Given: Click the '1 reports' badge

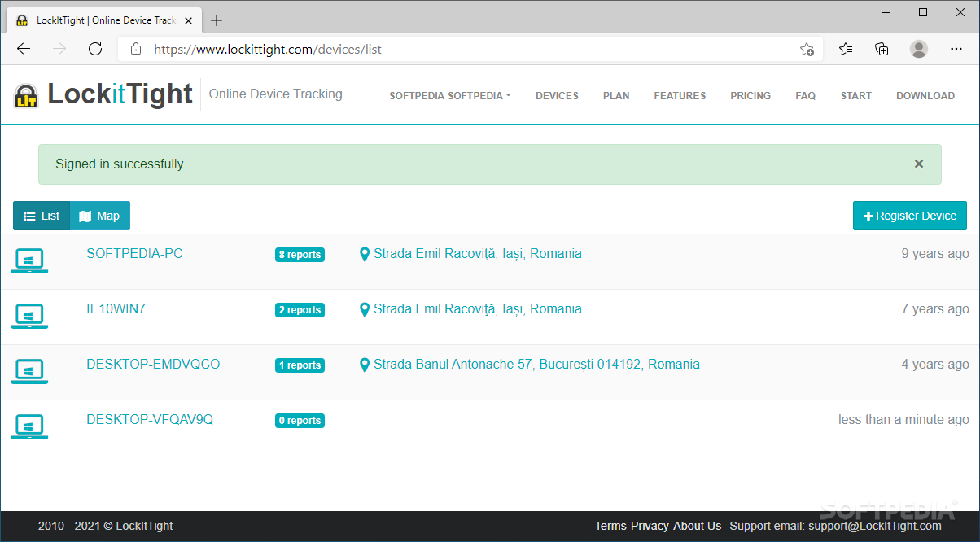Looking at the screenshot, I should [300, 365].
